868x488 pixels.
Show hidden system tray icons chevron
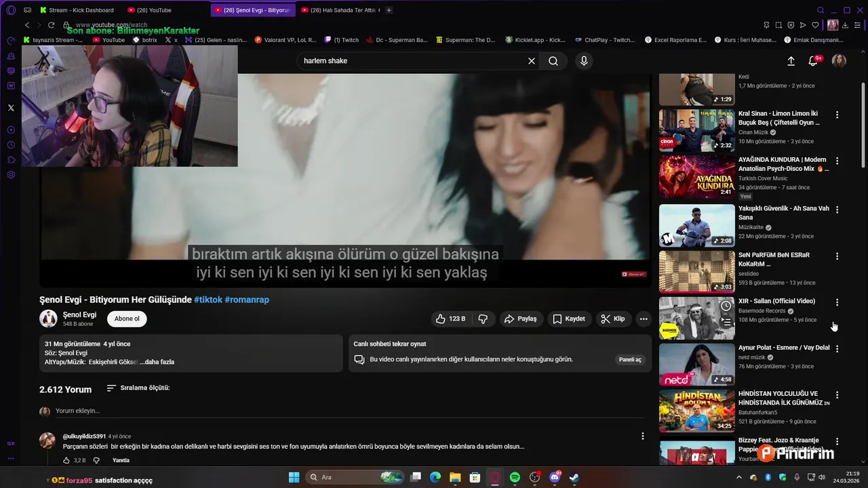[x=739, y=477]
